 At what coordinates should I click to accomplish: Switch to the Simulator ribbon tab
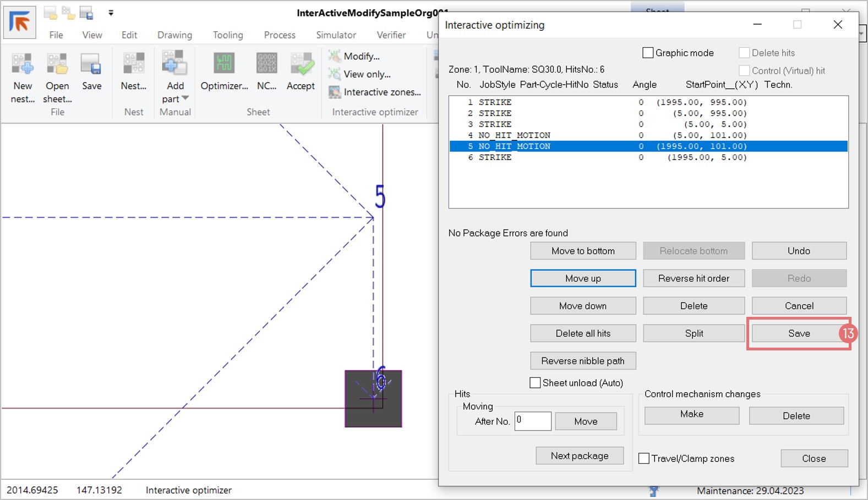[x=336, y=35]
